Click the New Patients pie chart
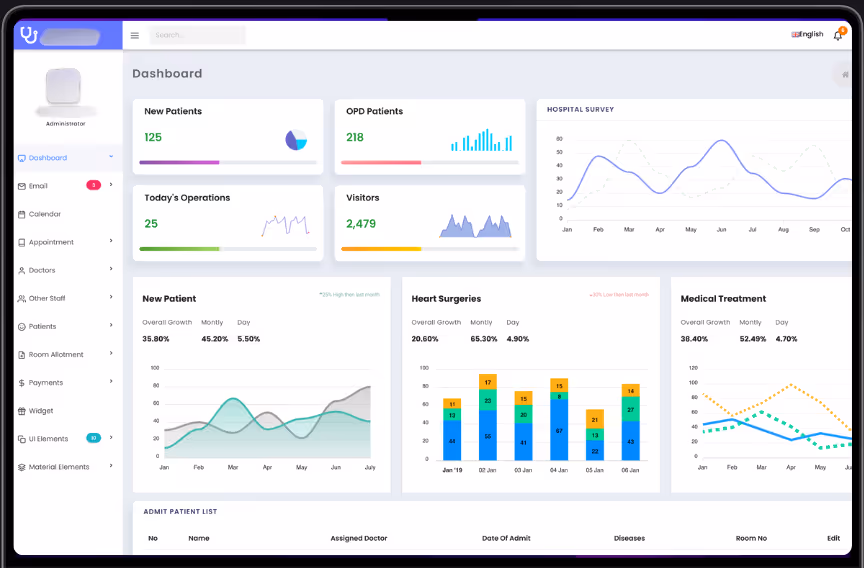Screen dimensions: 864x568 point(297,140)
